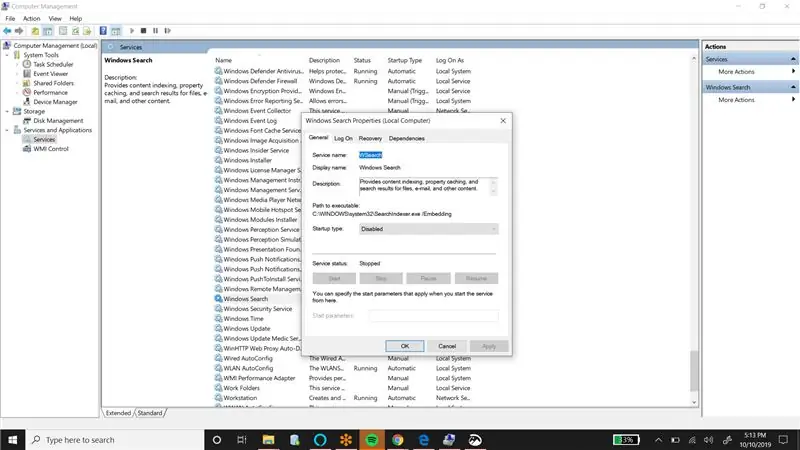Click the Windows Start button
The height and width of the screenshot is (450, 800).
coord(12,440)
